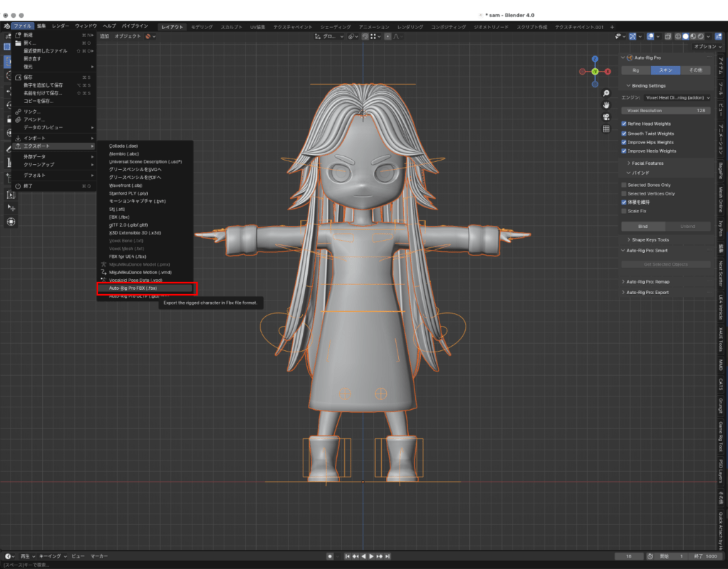Select the Move View hand icon

pos(606,105)
